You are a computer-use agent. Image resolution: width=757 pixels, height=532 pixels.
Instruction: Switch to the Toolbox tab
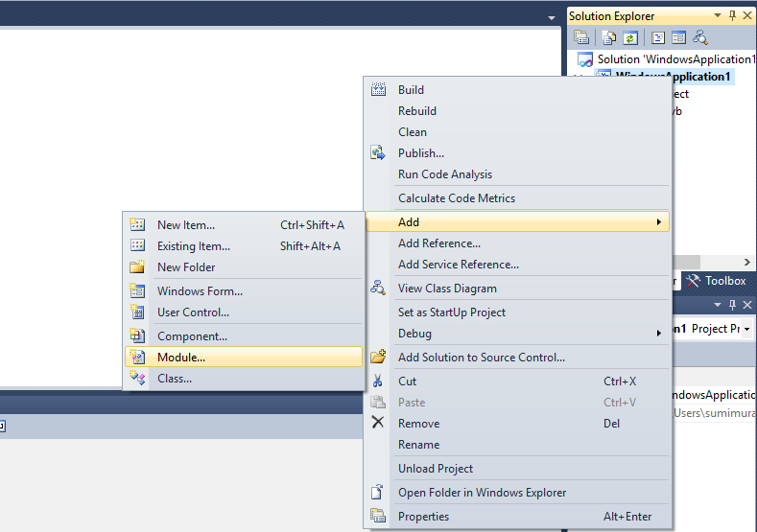pos(717,281)
